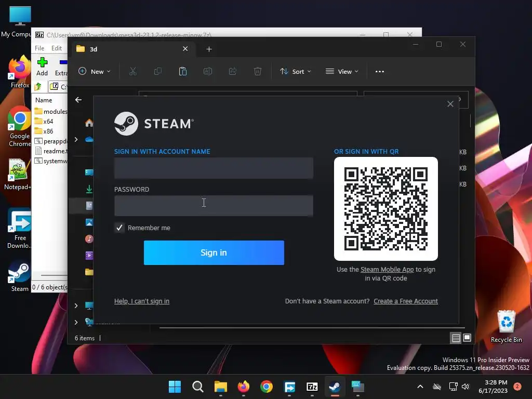Open Help, I can't sign in link
Image resolution: width=532 pixels, height=399 pixels.
click(x=142, y=301)
